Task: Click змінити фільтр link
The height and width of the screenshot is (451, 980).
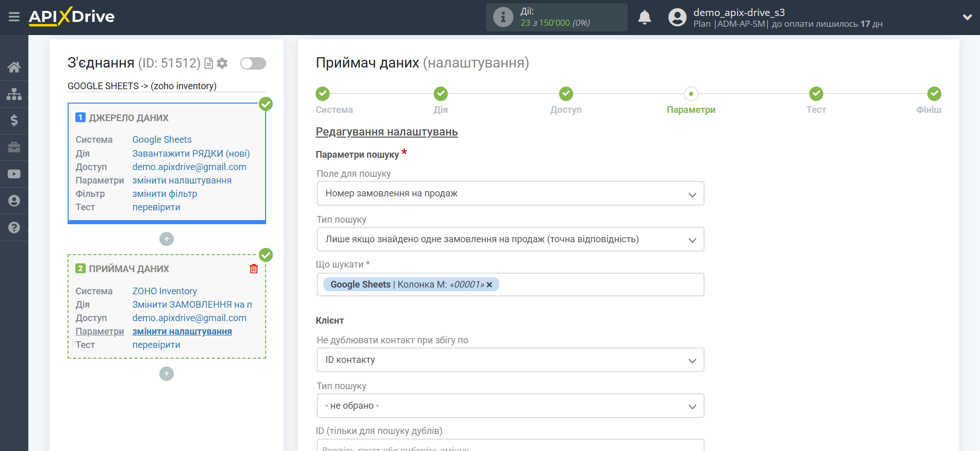Action: pyautogui.click(x=165, y=194)
